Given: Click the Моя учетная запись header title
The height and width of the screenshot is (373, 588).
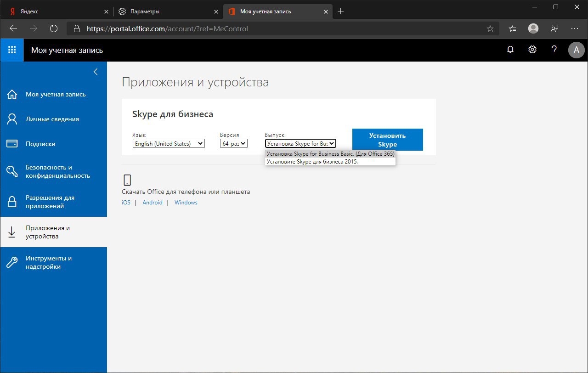Looking at the screenshot, I should click(x=67, y=50).
